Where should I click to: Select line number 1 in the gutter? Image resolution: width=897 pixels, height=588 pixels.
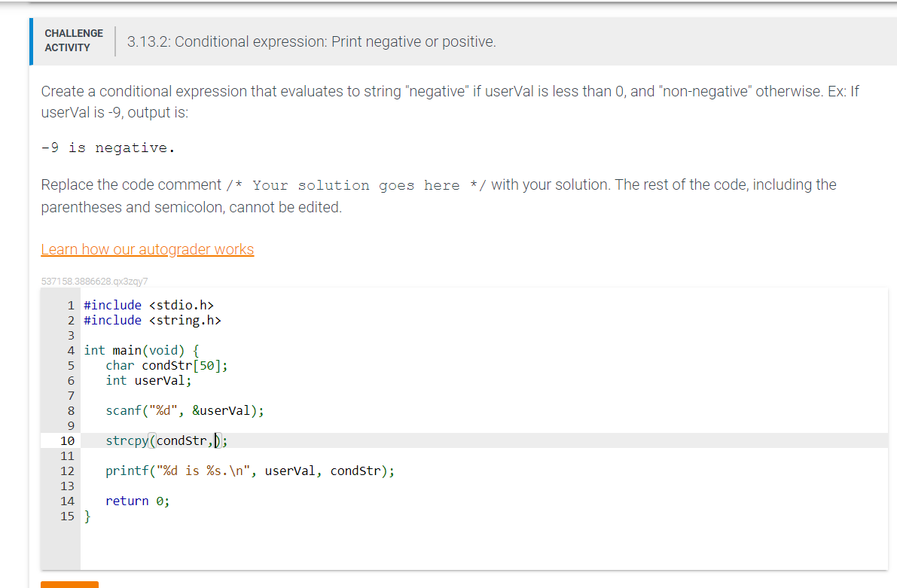coord(71,305)
